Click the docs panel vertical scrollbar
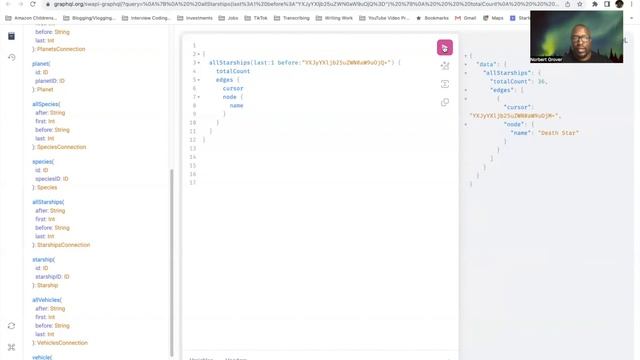640x360 pixels. [172, 263]
